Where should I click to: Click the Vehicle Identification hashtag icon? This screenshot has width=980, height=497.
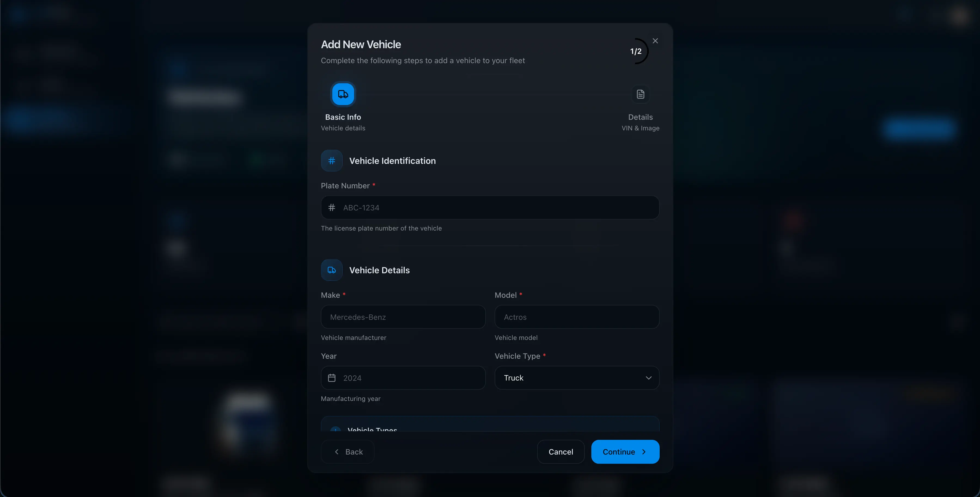coord(331,161)
